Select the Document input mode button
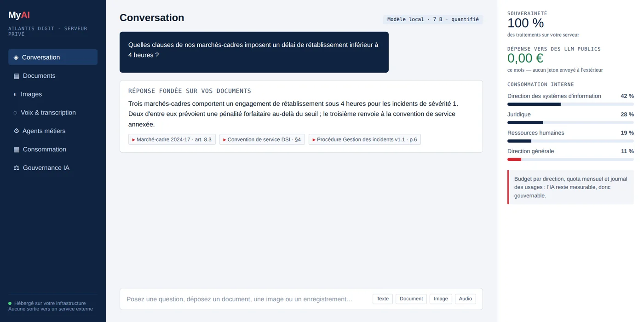The width and height of the screenshot is (644, 322). pos(411,299)
